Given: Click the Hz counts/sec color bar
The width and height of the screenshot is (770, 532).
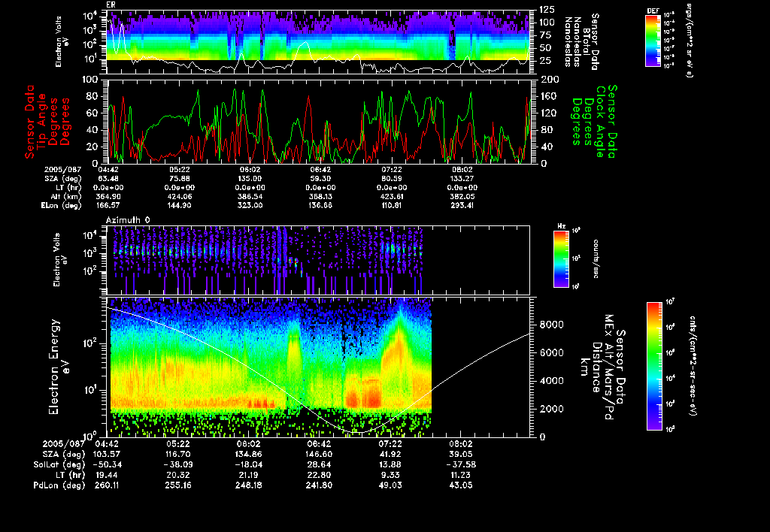Looking at the screenshot, I should (x=561, y=258).
